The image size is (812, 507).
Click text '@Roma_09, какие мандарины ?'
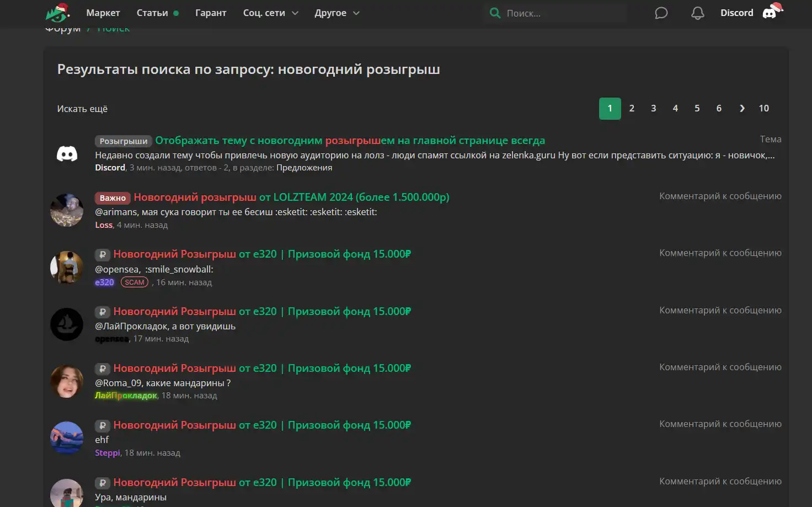pos(163,383)
